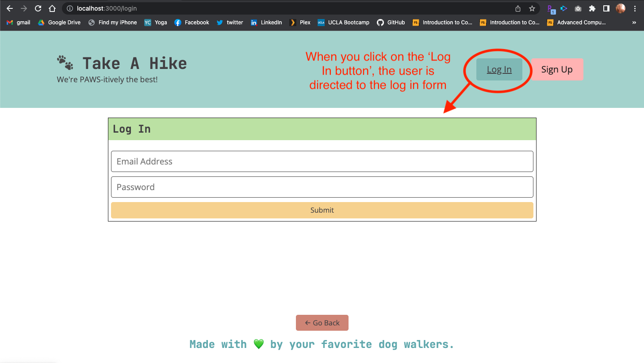The height and width of the screenshot is (363, 644).
Task: Bookmark this page with the star icon
Action: 532,8
